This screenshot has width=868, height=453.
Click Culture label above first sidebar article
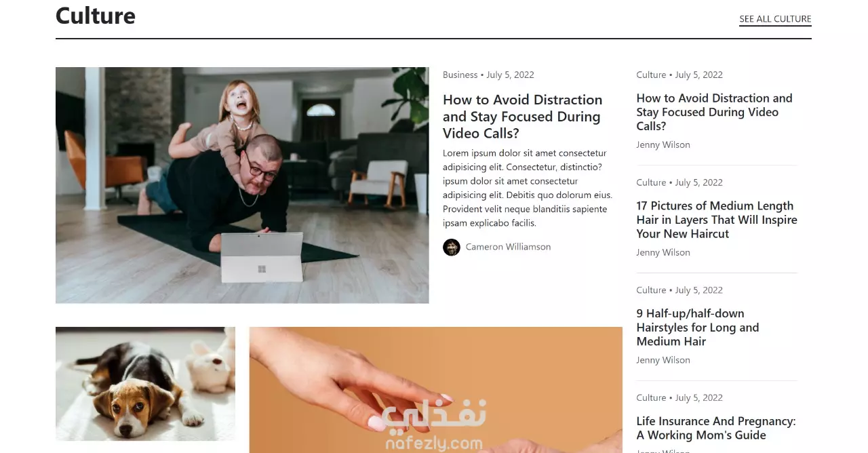pos(651,75)
